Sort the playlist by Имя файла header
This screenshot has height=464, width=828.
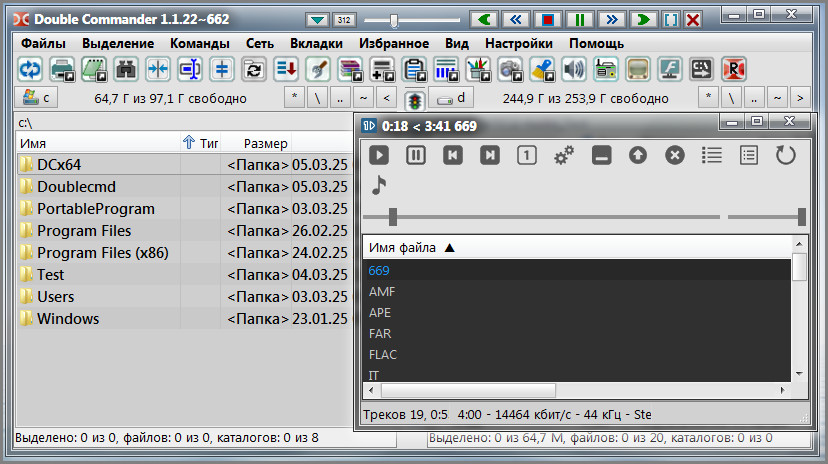coord(410,247)
